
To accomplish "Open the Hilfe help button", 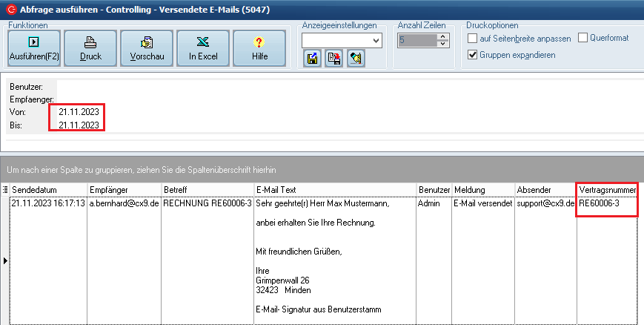I will tap(259, 48).
